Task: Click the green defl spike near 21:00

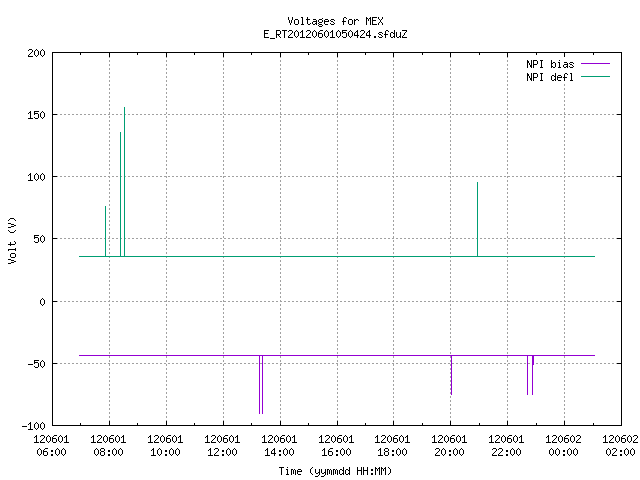Action: coord(478,219)
